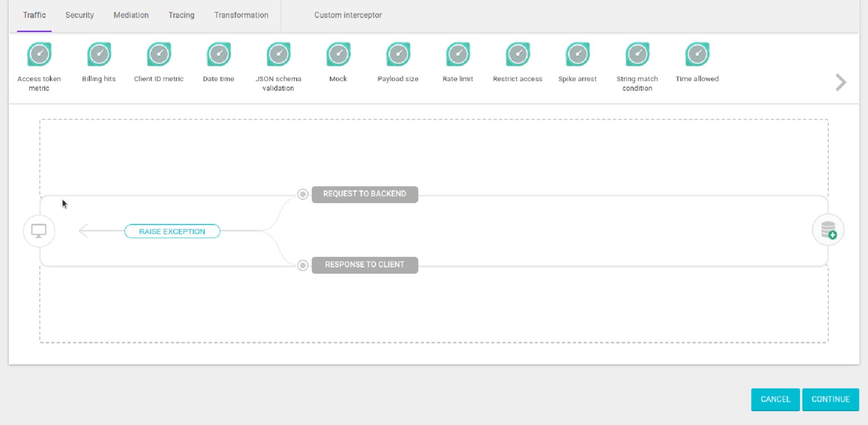The width and height of the screenshot is (868, 425).
Task: Click the Time allowed interceptor icon
Action: coord(697,54)
